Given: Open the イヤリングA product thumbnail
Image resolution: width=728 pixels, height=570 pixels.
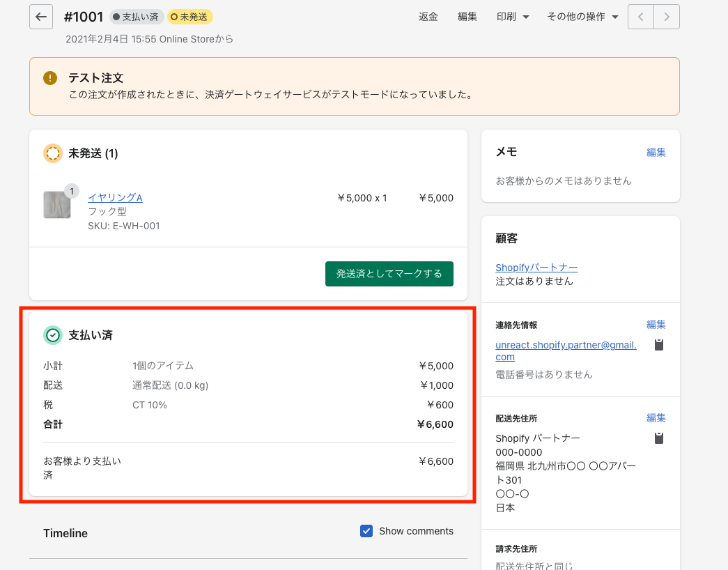Looking at the screenshot, I should click(57, 204).
